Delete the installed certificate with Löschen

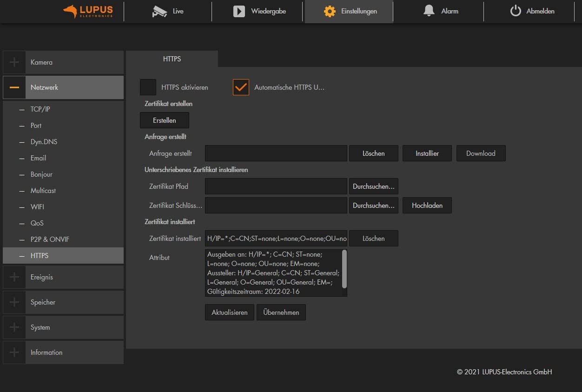click(374, 238)
